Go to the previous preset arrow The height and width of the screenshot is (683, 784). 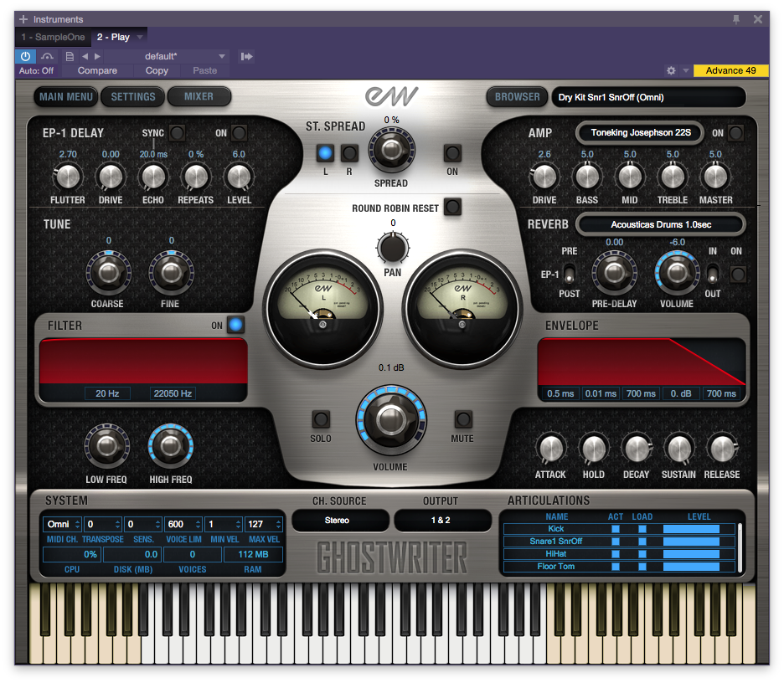click(x=85, y=56)
